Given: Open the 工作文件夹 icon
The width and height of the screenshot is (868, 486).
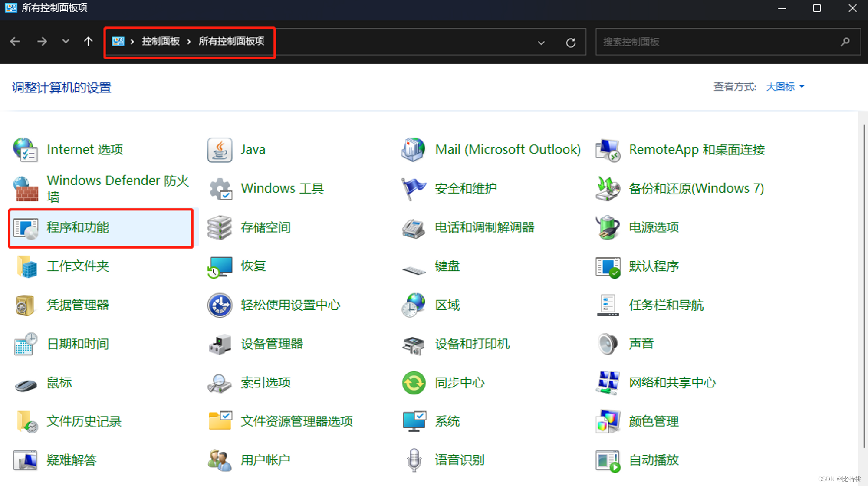Looking at the screenshot, I should [26, 266].
